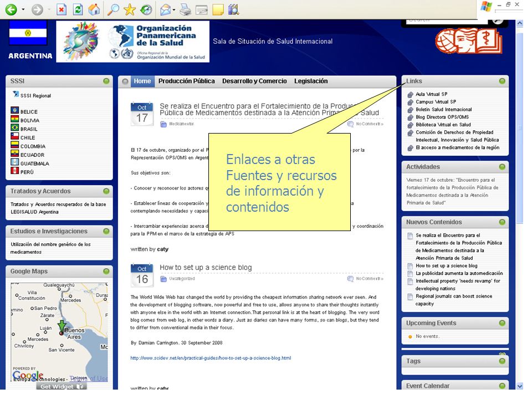Refresh the page with the green arrows icon
532x399 pixels.
pyautogui.click(x=78, y=9)
